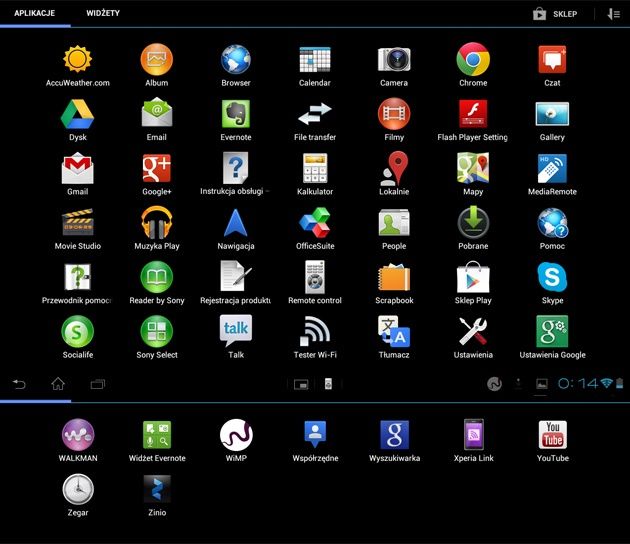Screen dimensions: 630x544
Task: Open the Gallery app
Action: [x=552, y=114]
